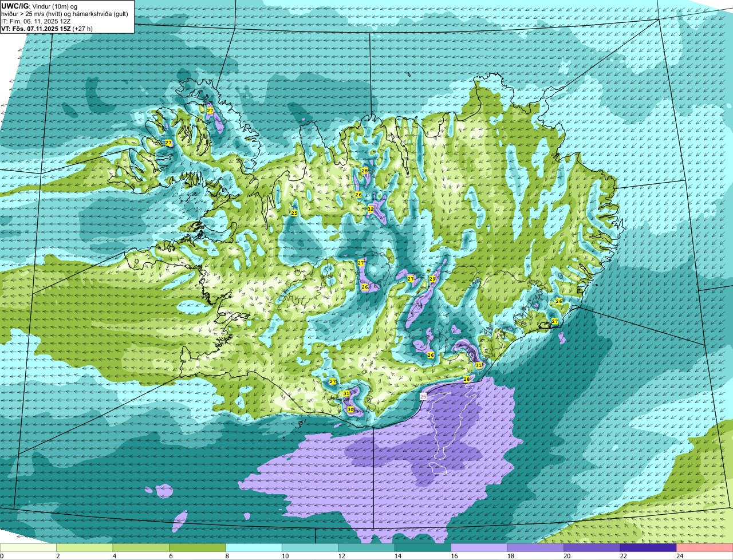Pick the 22–24 m/s dark indigo legend swatch
Viewport: 733px width, 560px height.
click(x=648, y=547)
